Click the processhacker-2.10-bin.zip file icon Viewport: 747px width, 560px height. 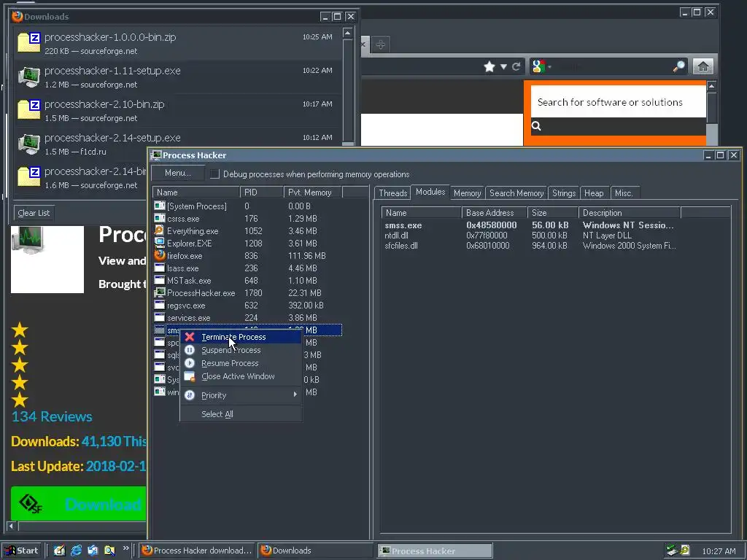(x=29, y=109)
